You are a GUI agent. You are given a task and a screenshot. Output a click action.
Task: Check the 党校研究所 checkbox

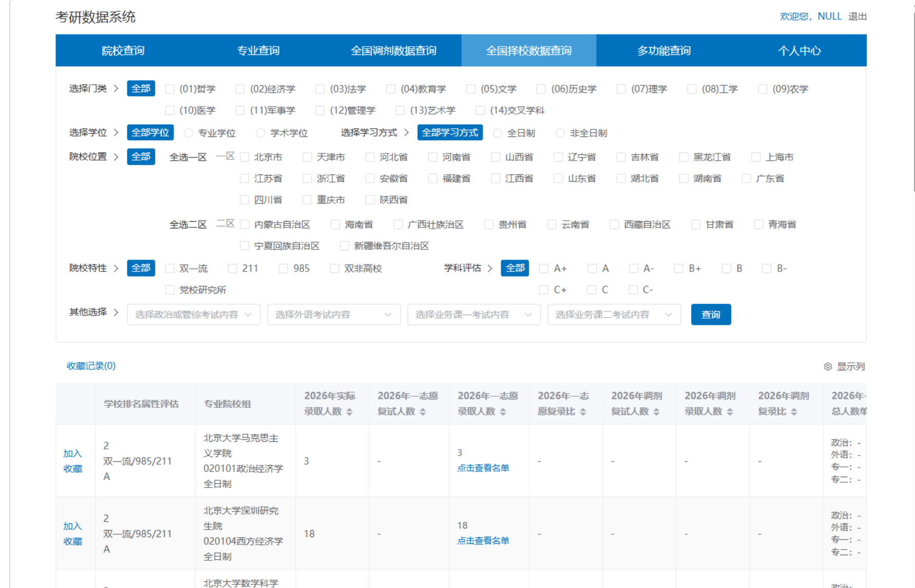170,290
